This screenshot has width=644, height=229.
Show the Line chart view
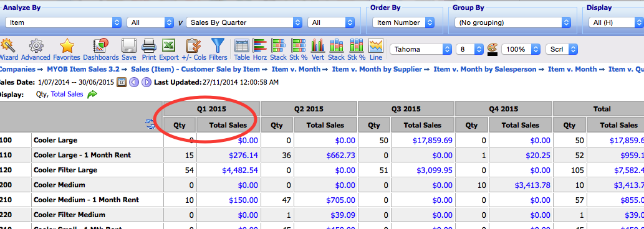[376, 50]
